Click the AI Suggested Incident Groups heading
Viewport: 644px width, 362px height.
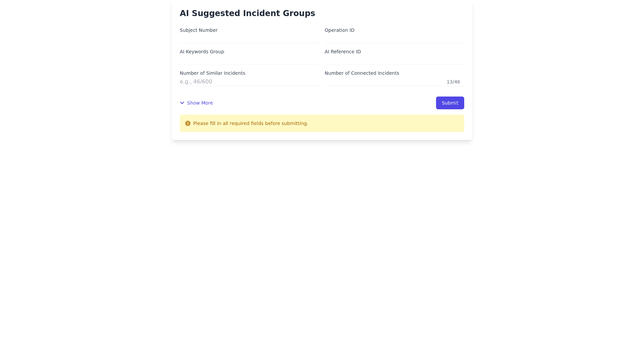(x=247, y=13)
